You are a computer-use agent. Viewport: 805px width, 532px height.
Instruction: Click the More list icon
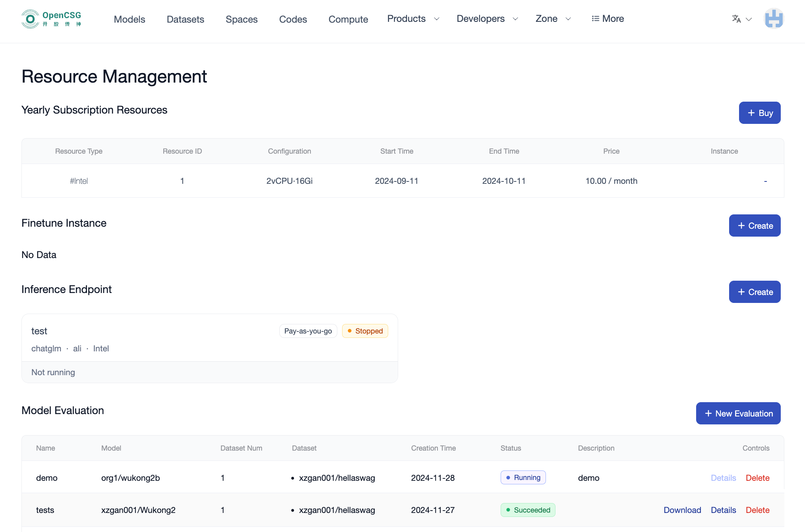[x=595, y=19]
